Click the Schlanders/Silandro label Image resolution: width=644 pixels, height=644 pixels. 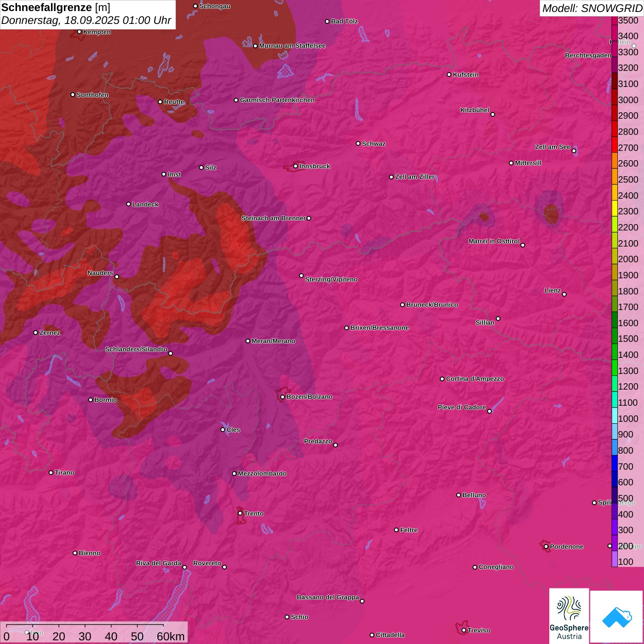coord(136,349)
